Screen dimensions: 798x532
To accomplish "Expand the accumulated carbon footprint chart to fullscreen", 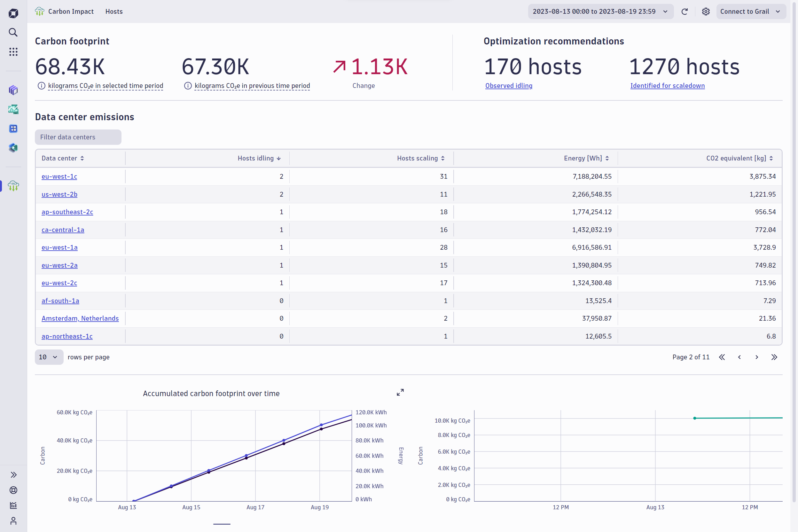I will pyautogui.click(x=400, y=392).
